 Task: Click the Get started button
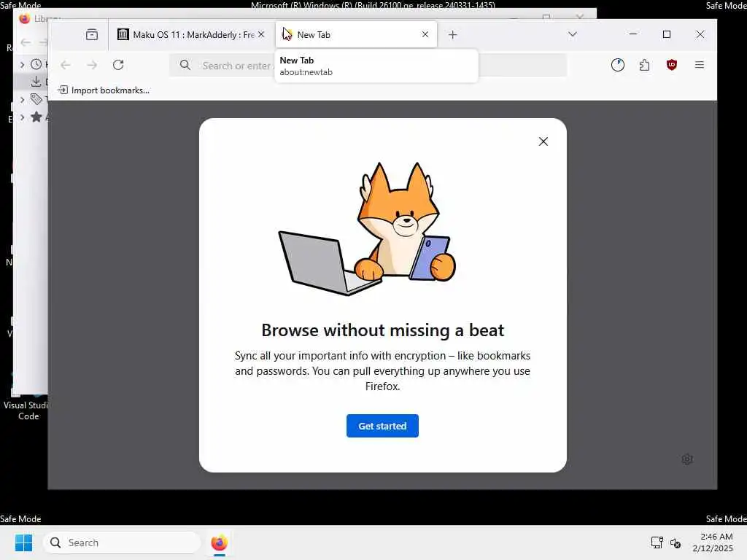[382, 426]
